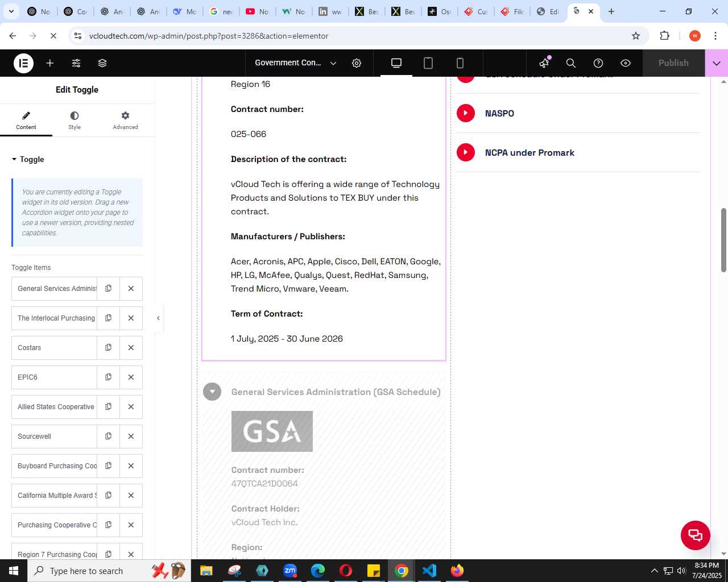Open the Help question mark icon
The width and height of the screenshot is (728, 582).
coord(598,63)
